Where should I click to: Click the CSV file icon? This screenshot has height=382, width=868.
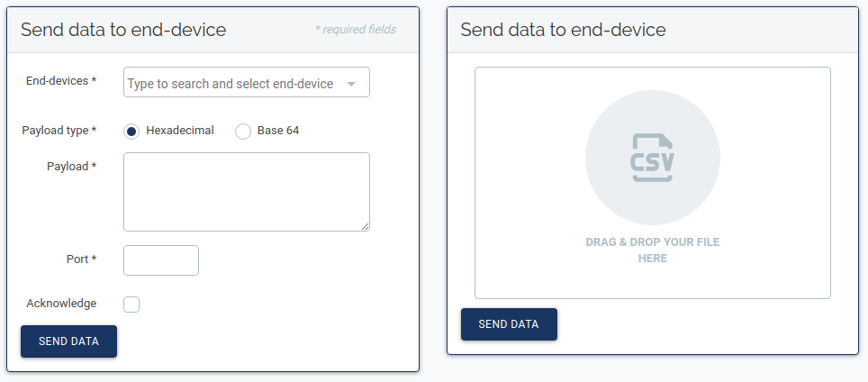[x=653, y=158]
